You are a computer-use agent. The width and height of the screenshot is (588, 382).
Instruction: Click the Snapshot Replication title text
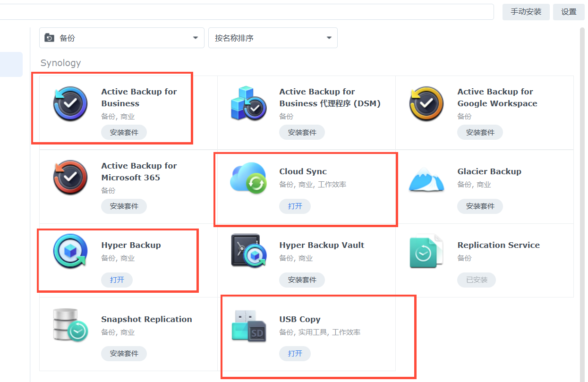coord(146,319)
